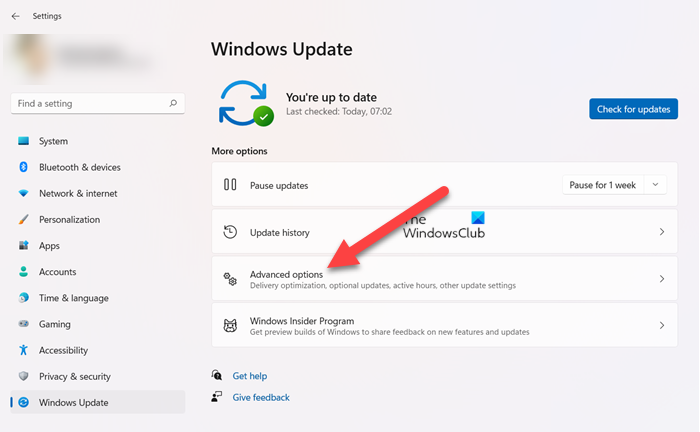Viewport: 700px width, 432px height.
Task: Click the Privacy shield icon
Action: (23, 376)
